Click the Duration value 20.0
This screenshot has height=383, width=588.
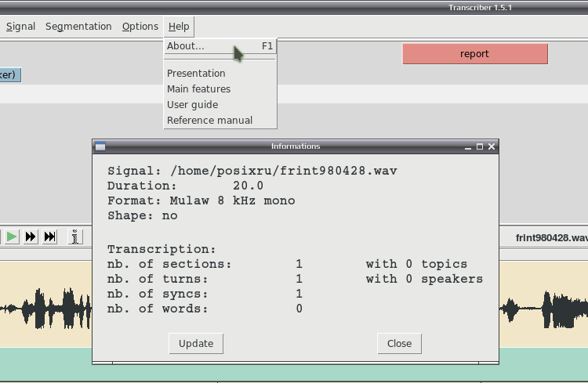pyautogui.click(x=248, y=186)
